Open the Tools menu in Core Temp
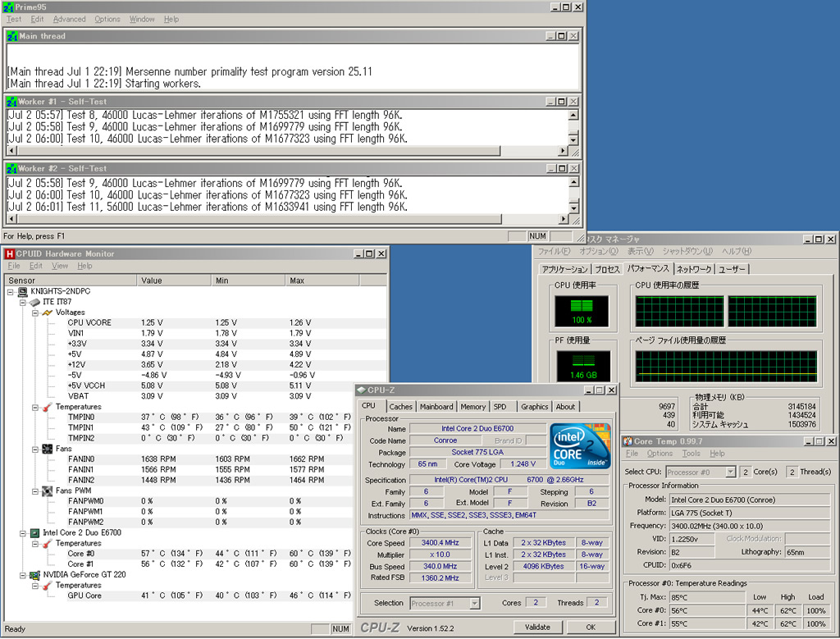Screen dimensions: 840x639 pyautogui.click(x=691, y=454)
